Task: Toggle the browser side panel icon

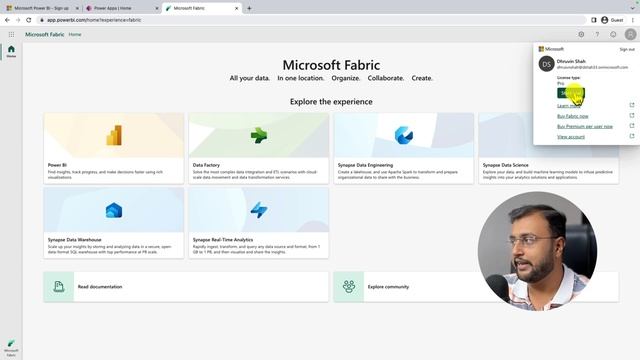Action: (x=594, y=20)
